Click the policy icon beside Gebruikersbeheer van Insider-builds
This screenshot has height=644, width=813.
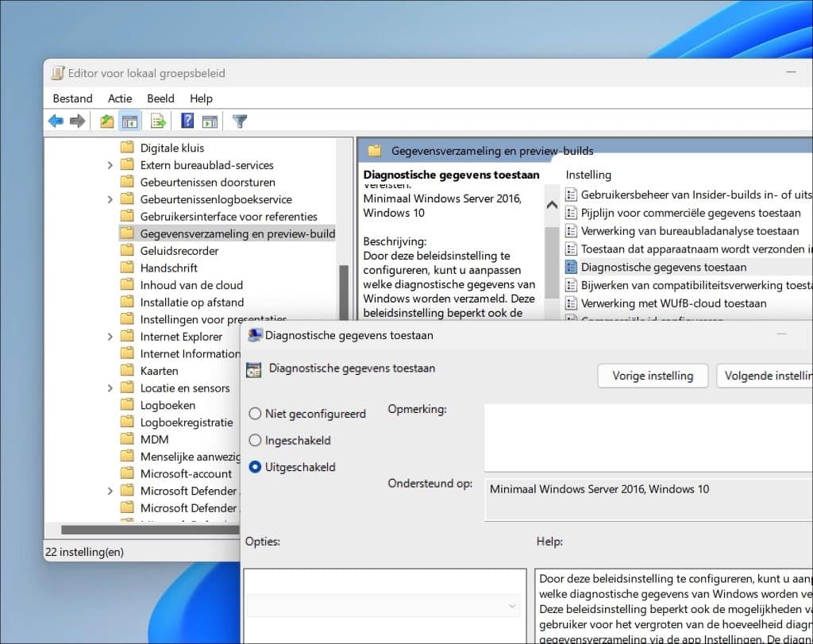tap(571, 195)
